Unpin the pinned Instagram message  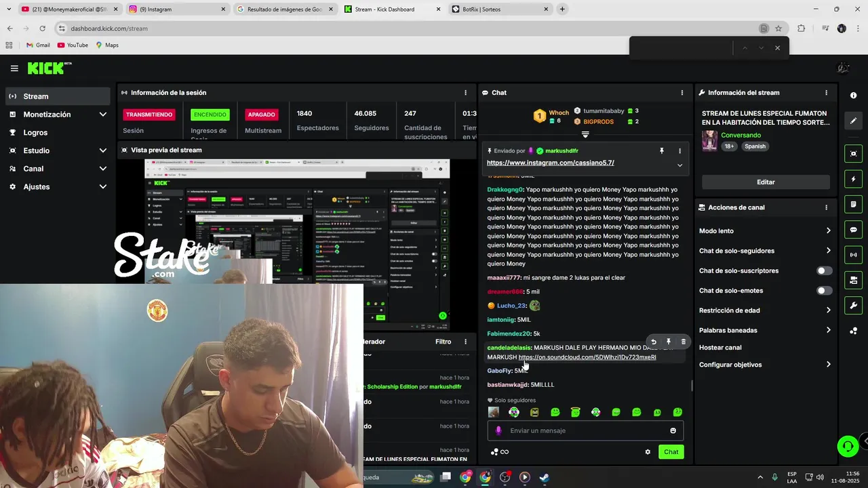coord(662,151)
